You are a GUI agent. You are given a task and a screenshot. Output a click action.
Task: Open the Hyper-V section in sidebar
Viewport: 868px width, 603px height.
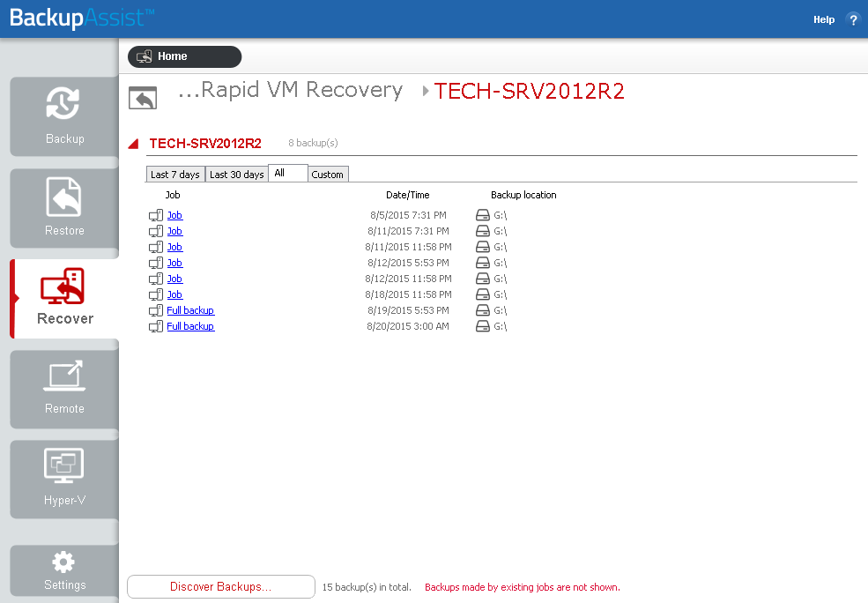(64, 480)
